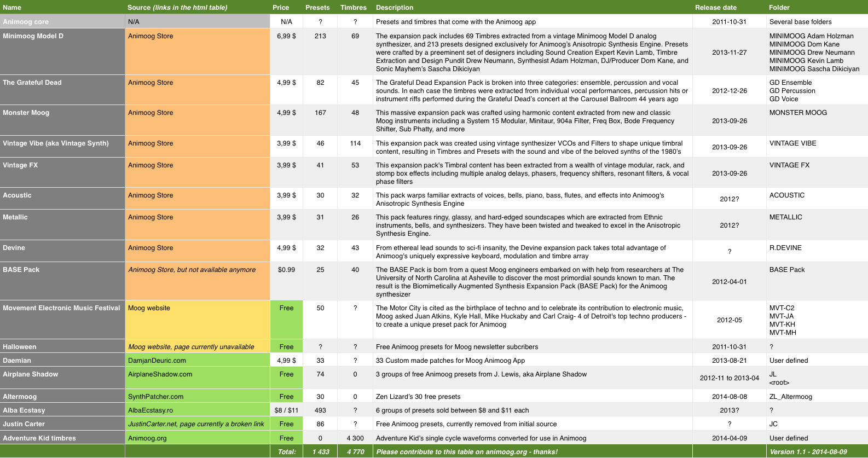Click the Version 1.1 - 2014-08-09 footer
Viewport: 868px width, 458px height.
click(x=808, y=452)
